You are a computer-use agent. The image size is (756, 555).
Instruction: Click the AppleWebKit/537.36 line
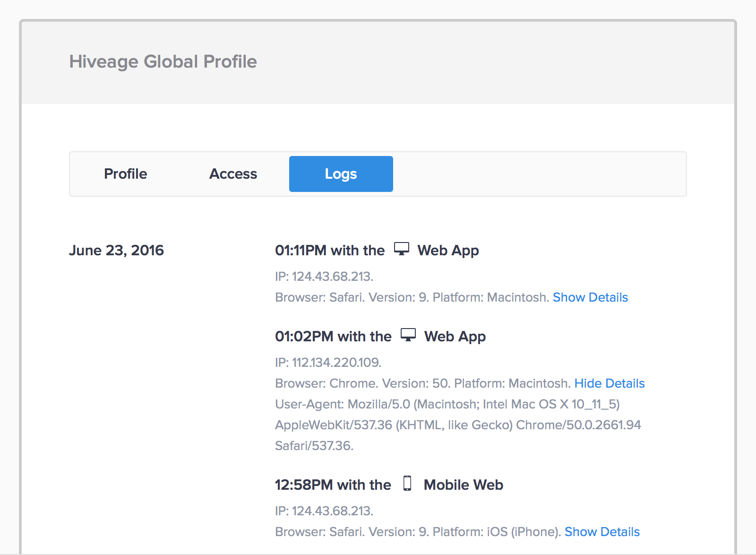pyautogui.click(x=458, y=425)
